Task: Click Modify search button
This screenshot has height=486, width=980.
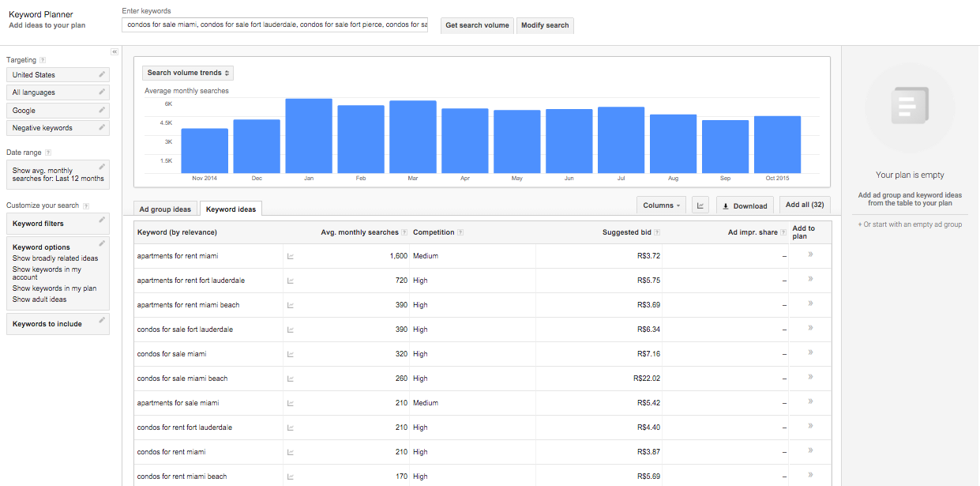Action: click(545, 25)
